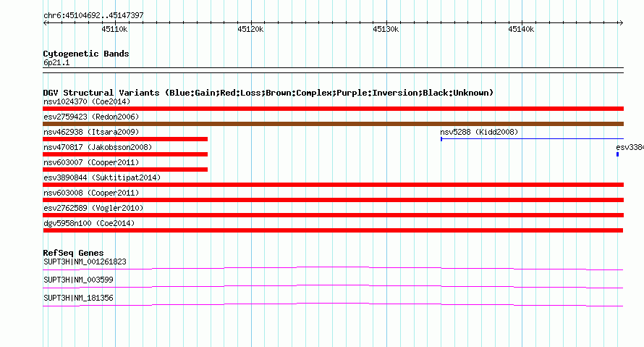Image resolution: width=644 pixels, height=347 pixels.
Task: Click the small blue esv338 marker
Action: point(618,154)
